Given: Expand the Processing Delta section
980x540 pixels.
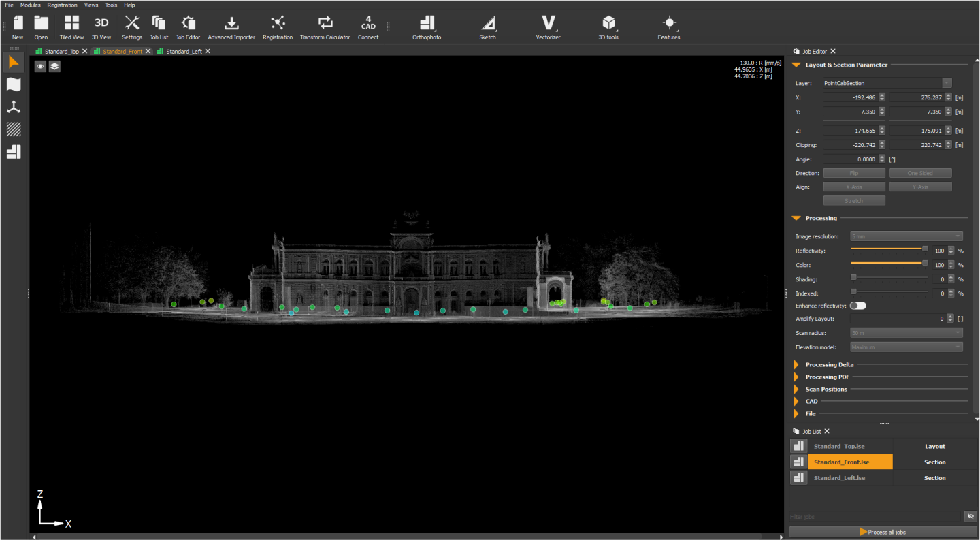Looking at the screenshot, I should [x=829, y=364].
